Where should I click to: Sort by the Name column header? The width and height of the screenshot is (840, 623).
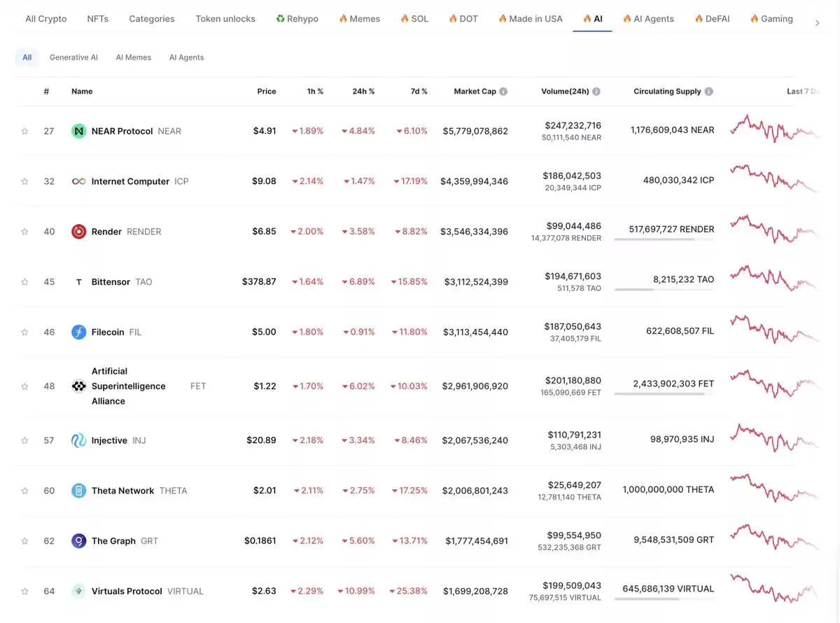click(82, 92)
